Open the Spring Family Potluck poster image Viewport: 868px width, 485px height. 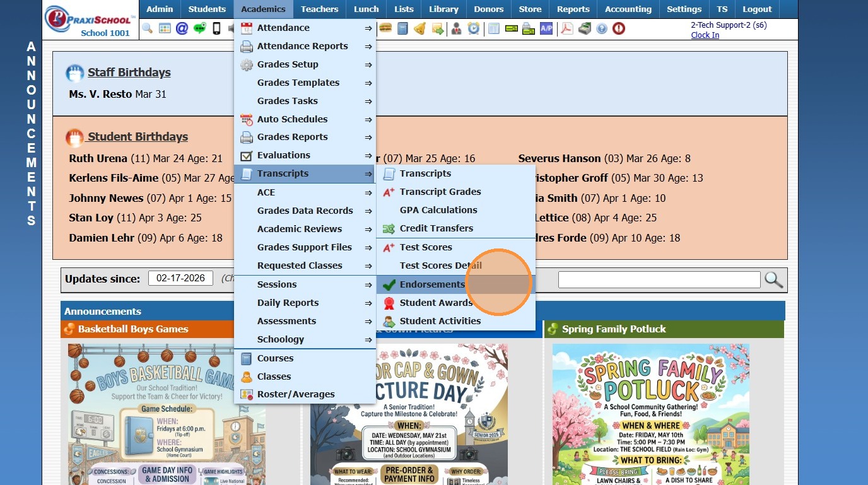click(651, 414)
